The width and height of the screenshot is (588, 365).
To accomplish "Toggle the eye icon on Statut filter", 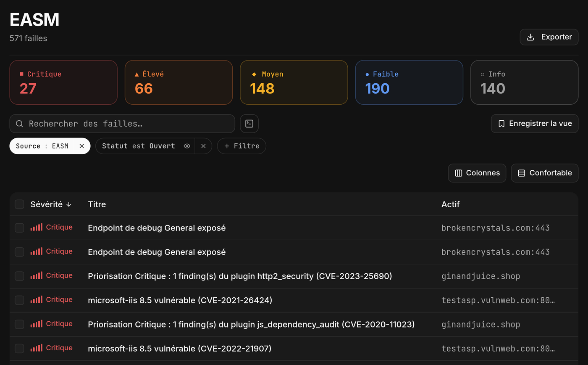I will point(187,146).
